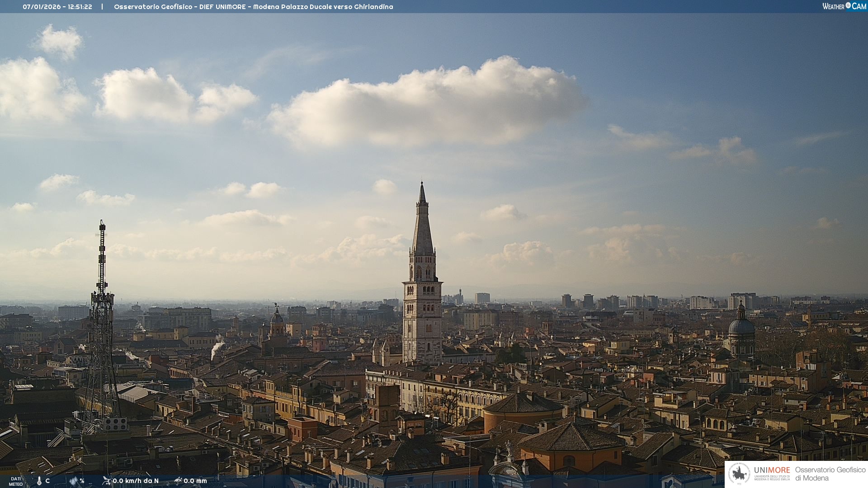Click the rainfall reading 0.0 mm

coord(195,481)
